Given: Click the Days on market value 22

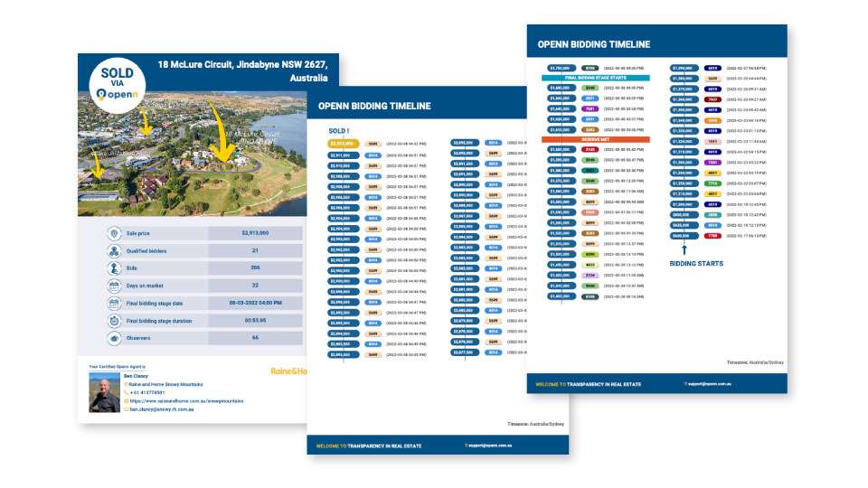Looking at the screenshot, I should [255, 286].
